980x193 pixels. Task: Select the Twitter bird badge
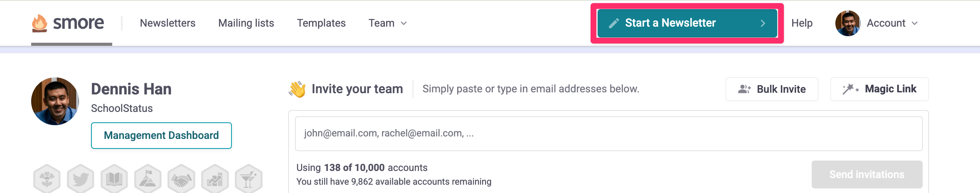tap(81, 179)
